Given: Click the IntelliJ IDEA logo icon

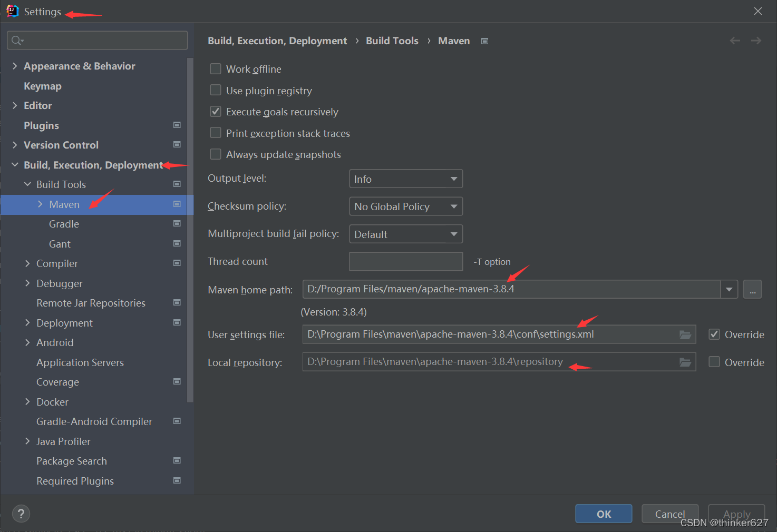Looking at the screenshot, I should tap(12, 11).
